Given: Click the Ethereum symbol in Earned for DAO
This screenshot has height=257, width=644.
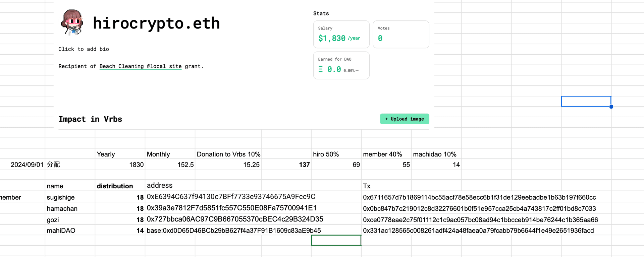Looking at the screenshot, I should pos(321,69).
